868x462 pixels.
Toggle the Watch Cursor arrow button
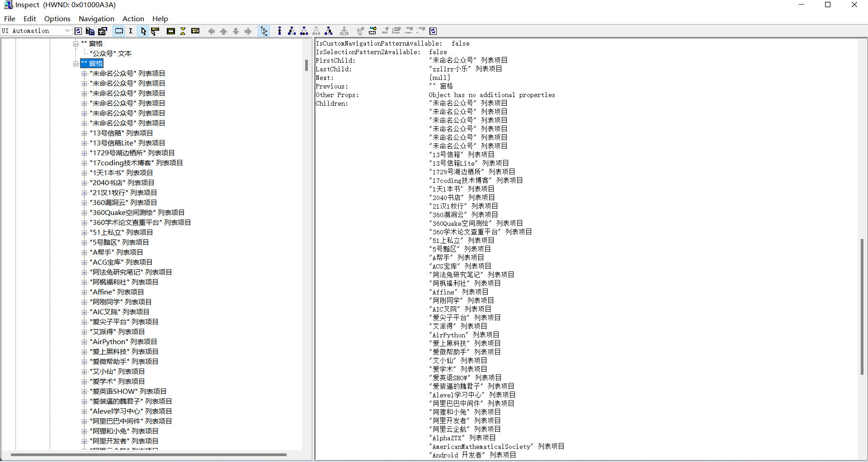tap(143, 31)
